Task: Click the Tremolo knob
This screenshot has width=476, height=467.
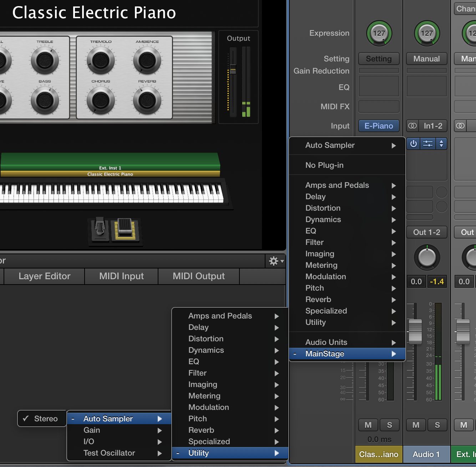Action: point(101,60)
